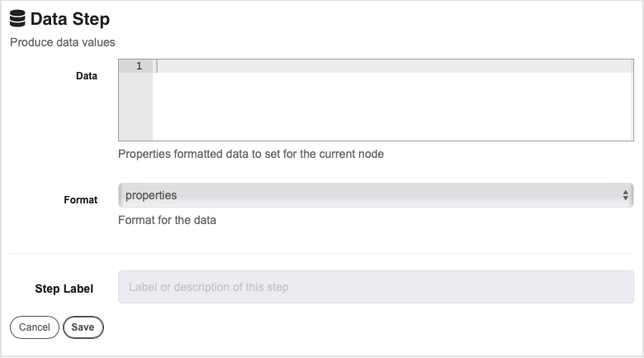The height and width of the screenshot is (358, 644).
Task: Click the placeholder Label or description of this step
Action: [x=209, y=287]
